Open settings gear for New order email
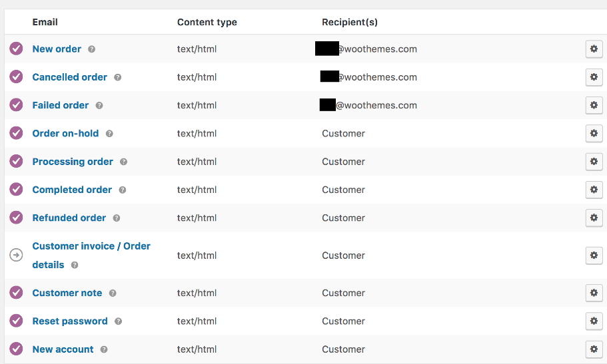607x364 pixels. [x=594, y=49]
